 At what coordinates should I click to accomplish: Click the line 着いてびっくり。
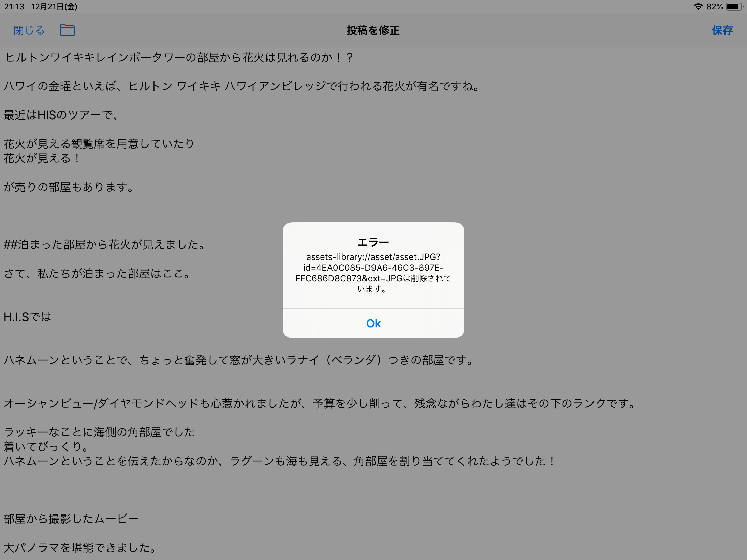click(x=46, y=446)
